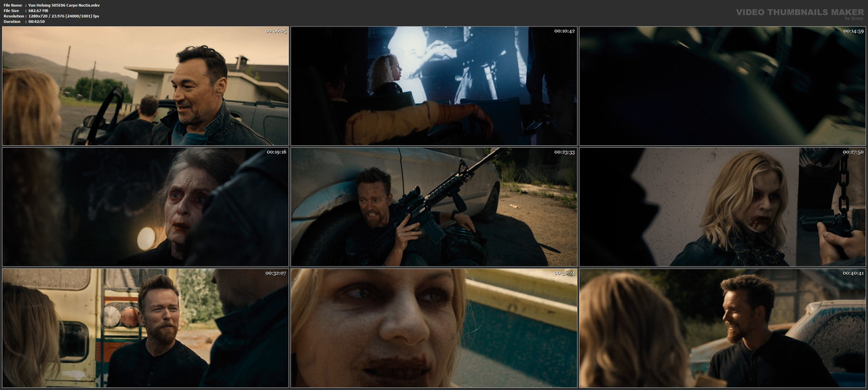Click the '00:23:33' timestamp label

[x=564, y=152]
